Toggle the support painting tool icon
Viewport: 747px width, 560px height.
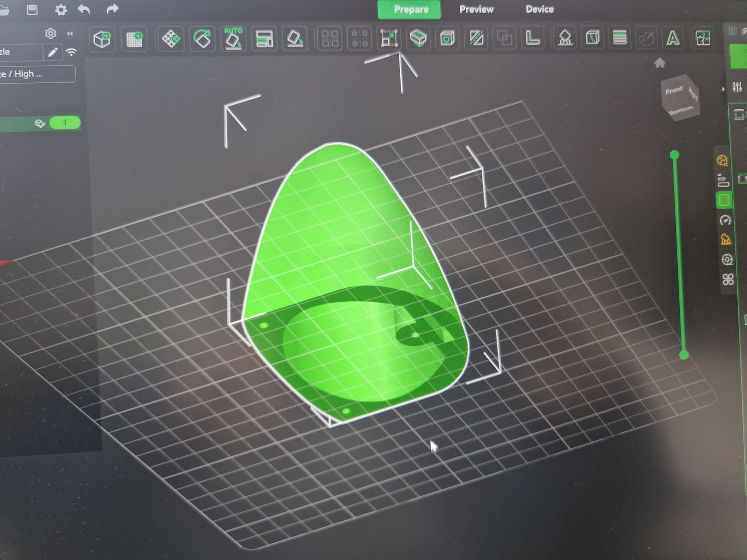pyautogui.click(x=565, y=38)
